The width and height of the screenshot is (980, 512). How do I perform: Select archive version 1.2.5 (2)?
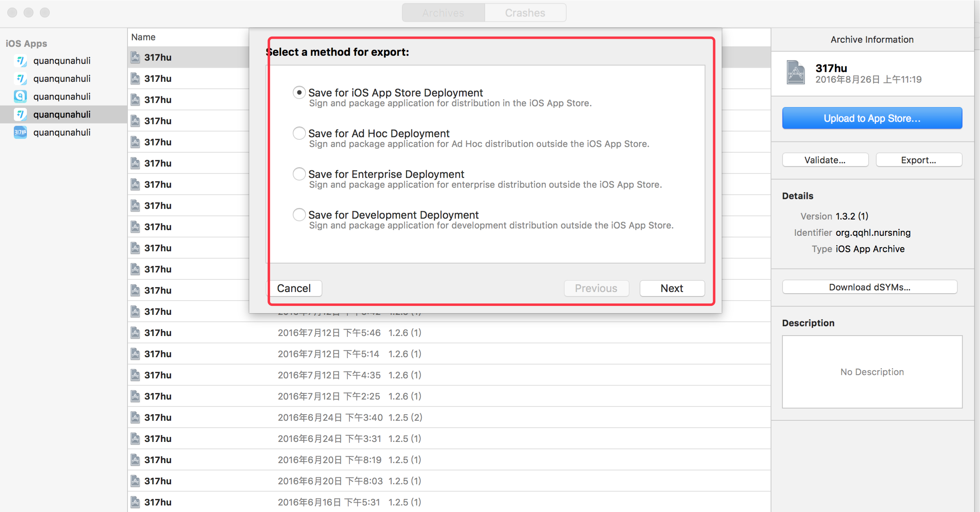point(449,418)
